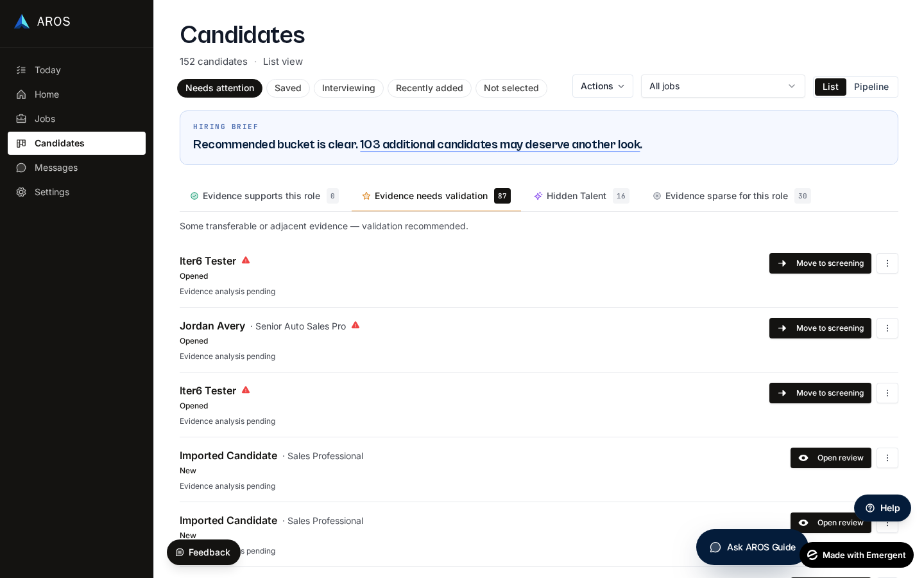
Task: Follow the 103 additional candidates link
Action: tap(501, 144)
